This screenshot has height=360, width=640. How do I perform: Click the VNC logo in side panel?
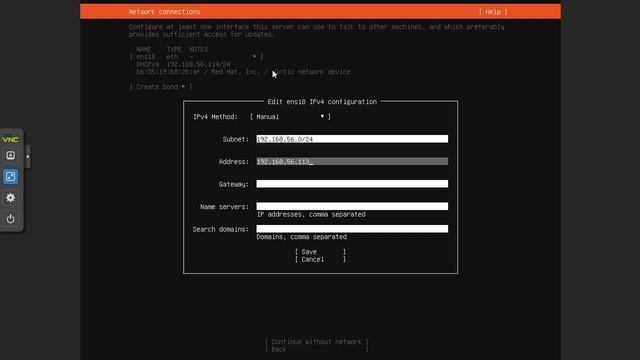[10, 139]
